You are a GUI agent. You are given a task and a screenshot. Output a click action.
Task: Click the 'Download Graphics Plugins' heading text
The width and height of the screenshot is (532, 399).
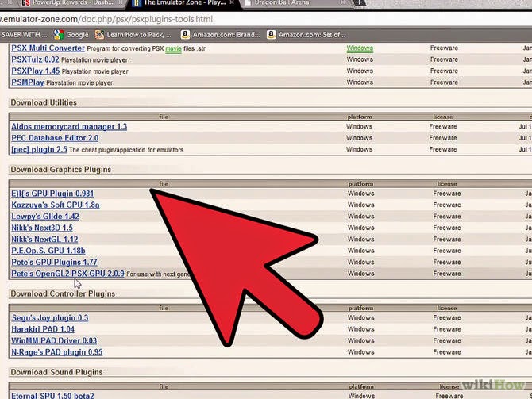coord(61,170)
